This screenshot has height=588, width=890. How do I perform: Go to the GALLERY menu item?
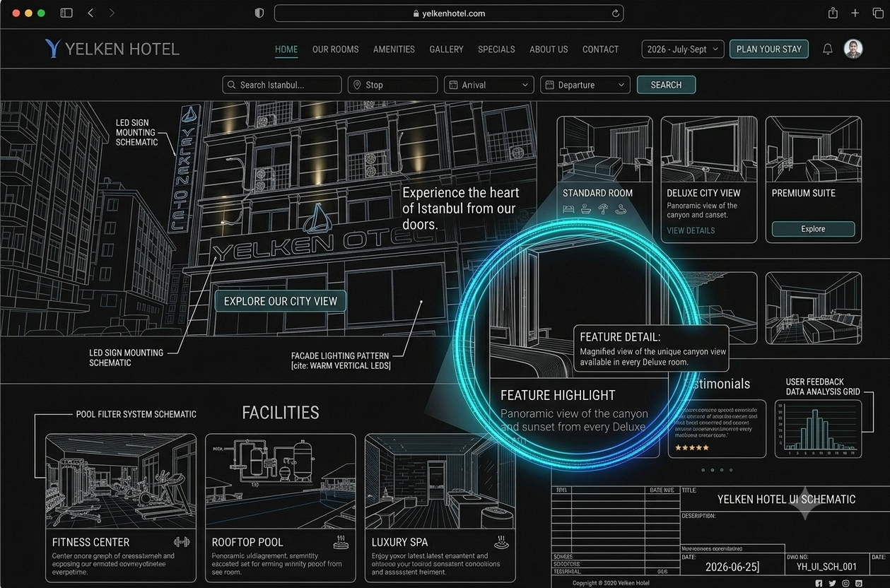(446, 49)
